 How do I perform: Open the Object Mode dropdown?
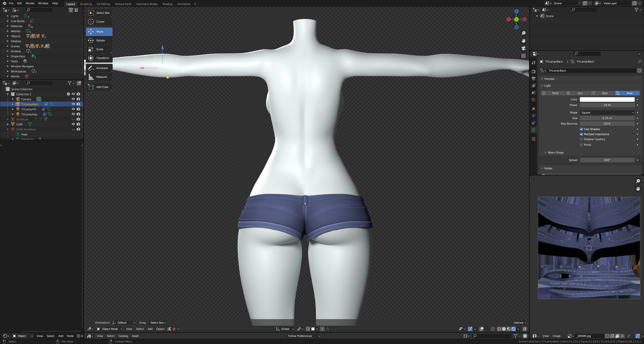109,329
